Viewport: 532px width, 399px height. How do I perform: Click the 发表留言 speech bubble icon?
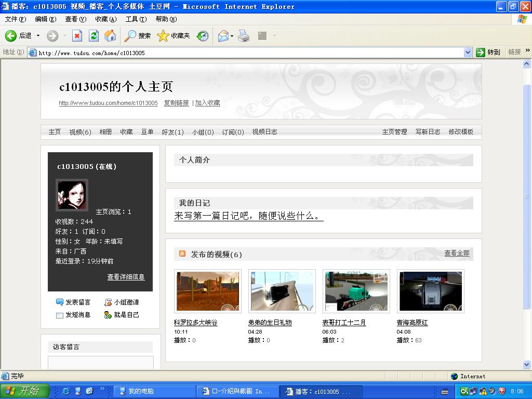pos(59,302)
